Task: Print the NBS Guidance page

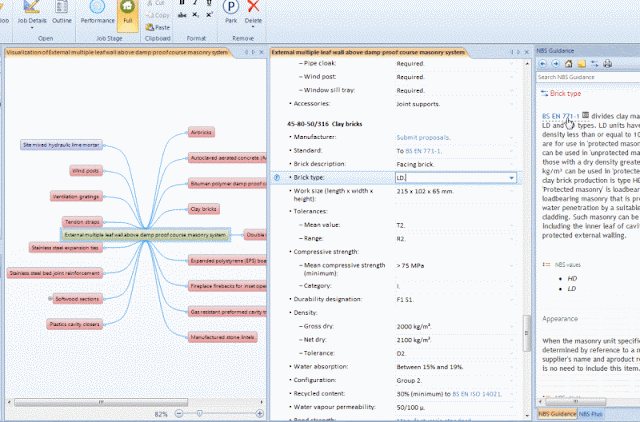Action: tap(608, 64)
